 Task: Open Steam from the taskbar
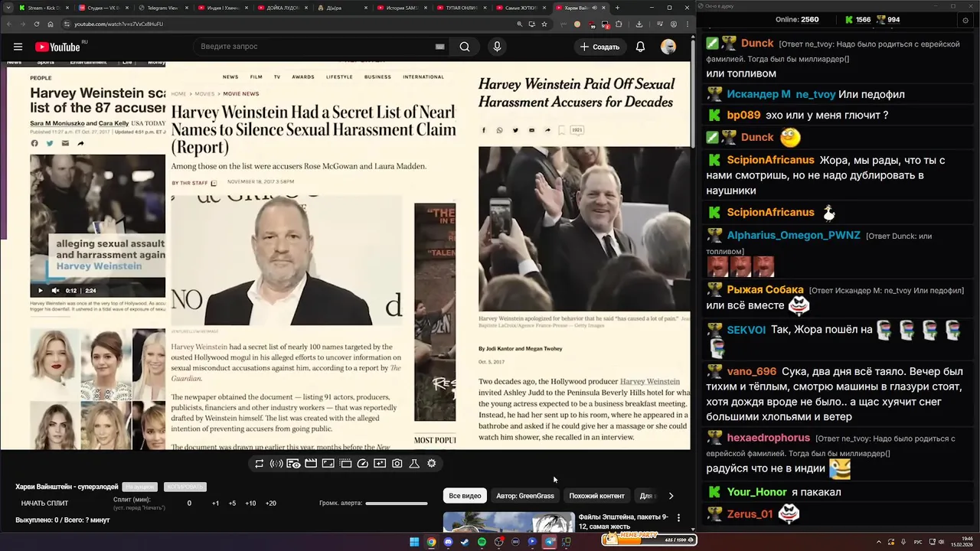point(465,542)
